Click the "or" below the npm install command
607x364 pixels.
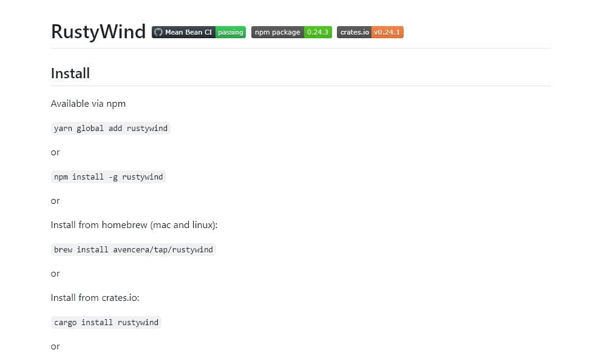(55, 201)
